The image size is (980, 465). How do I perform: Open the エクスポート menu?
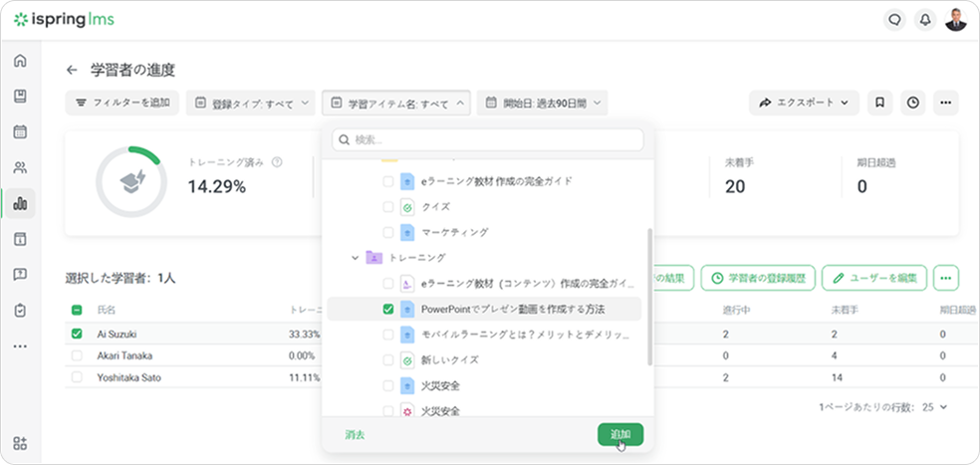click(x=803, y=103)
